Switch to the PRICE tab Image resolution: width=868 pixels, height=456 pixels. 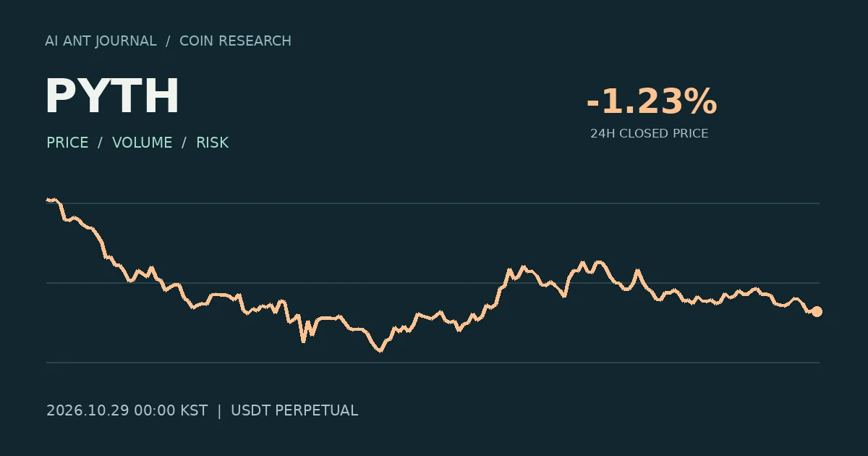pos(67,143)
